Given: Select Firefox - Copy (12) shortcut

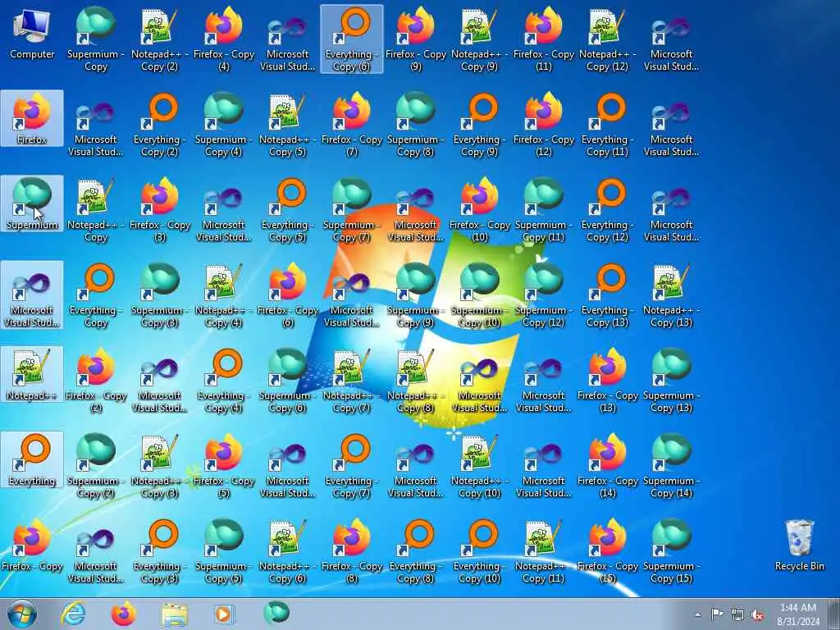Looking at the screenshot, I should (543, 125).
